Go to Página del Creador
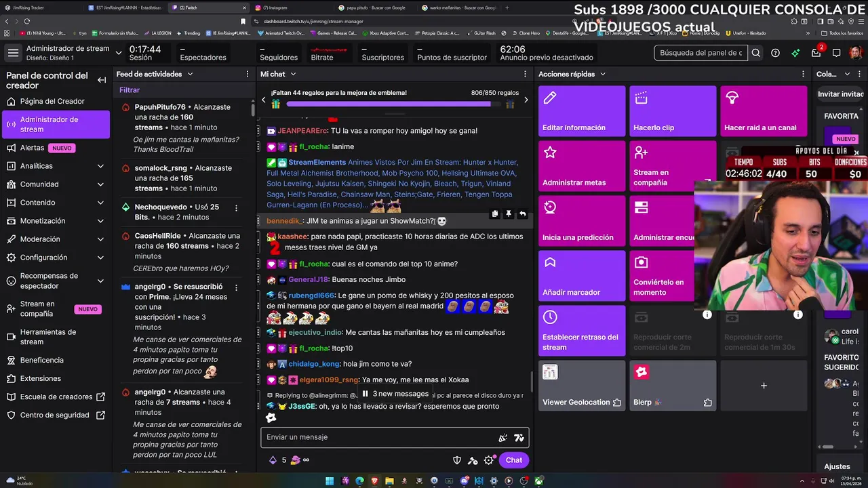This screenshot has width=868, height=488. click(x=55, y=102)
